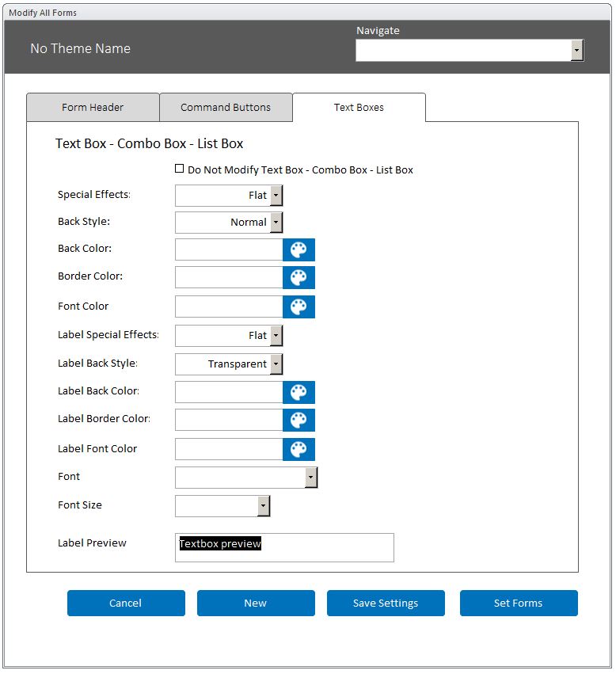Viewport: 616px width, 674px height.
Task: Open color palette for Label Font Color
Action: (x=298, y=449)
